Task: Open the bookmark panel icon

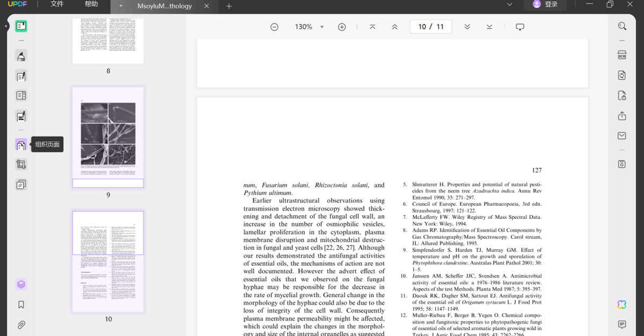Action: [x=21, y=304]
